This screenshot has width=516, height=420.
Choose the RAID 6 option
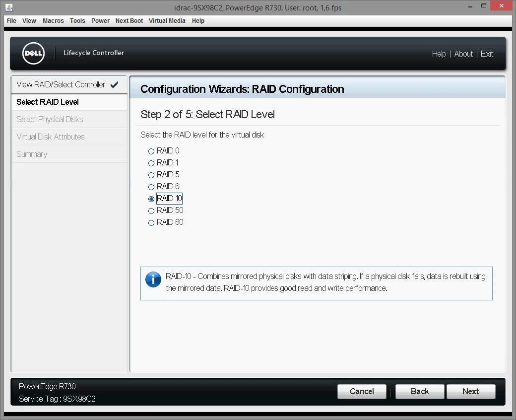click(x=151, y=187)
